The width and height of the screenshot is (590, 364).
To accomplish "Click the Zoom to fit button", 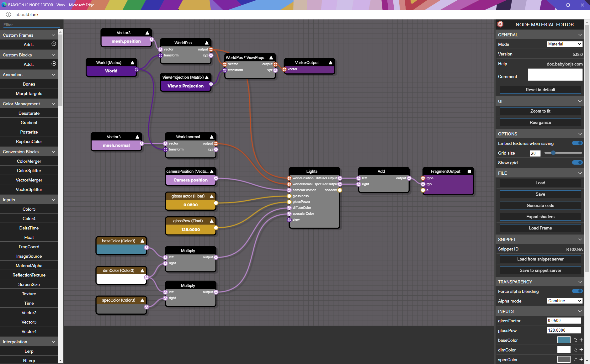I will (540, 111).
